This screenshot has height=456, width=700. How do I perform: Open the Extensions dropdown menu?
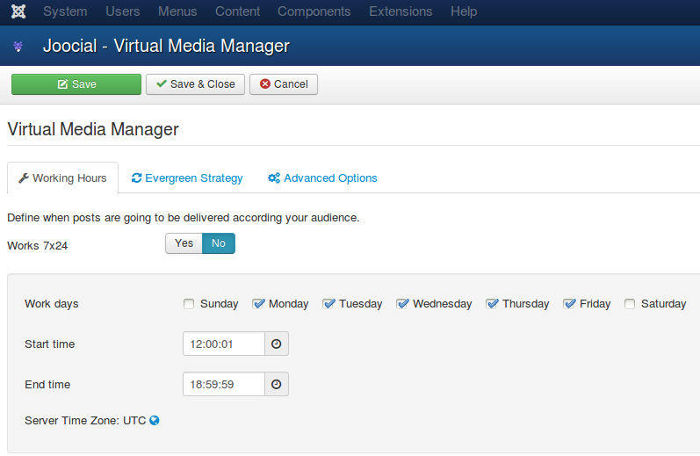pyautogui.click(x=400, y=11)
